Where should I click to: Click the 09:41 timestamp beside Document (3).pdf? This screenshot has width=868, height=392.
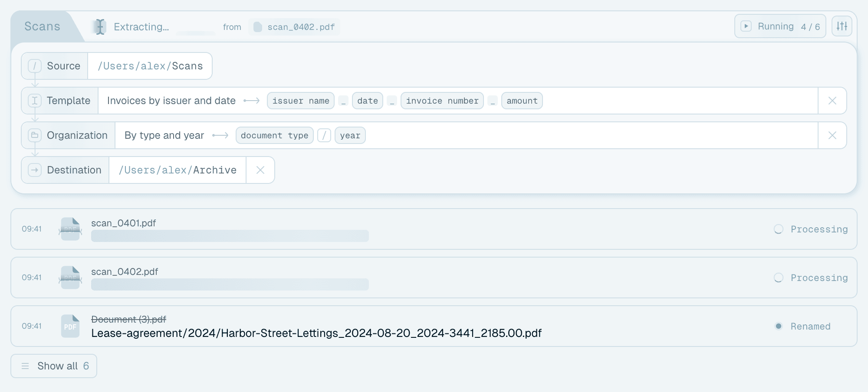point(32,326)
